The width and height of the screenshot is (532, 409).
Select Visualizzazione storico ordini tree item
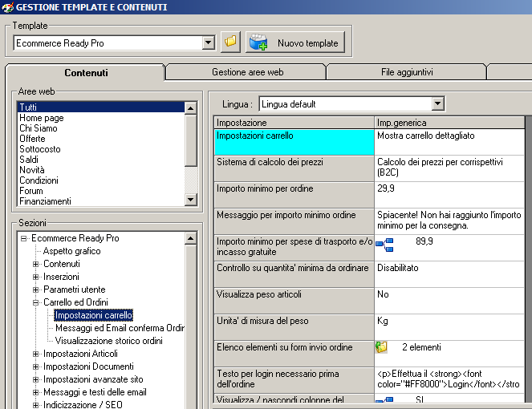[109, 341]
